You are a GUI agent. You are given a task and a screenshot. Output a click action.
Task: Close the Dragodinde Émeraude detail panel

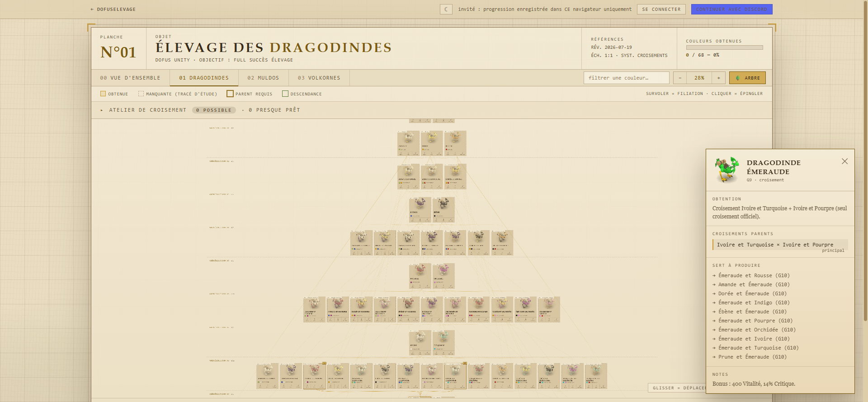[844, 161]
